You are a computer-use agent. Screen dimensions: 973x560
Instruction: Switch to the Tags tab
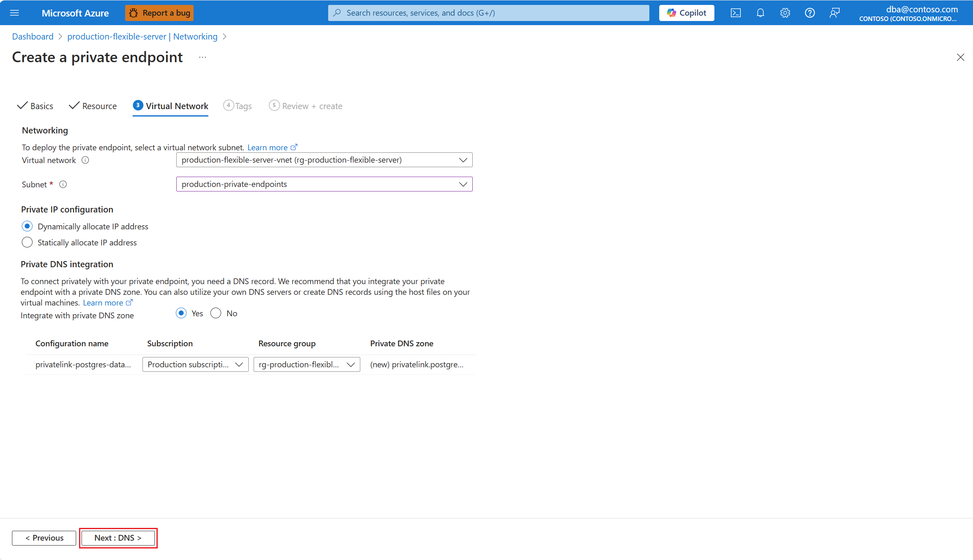point(238,106)
